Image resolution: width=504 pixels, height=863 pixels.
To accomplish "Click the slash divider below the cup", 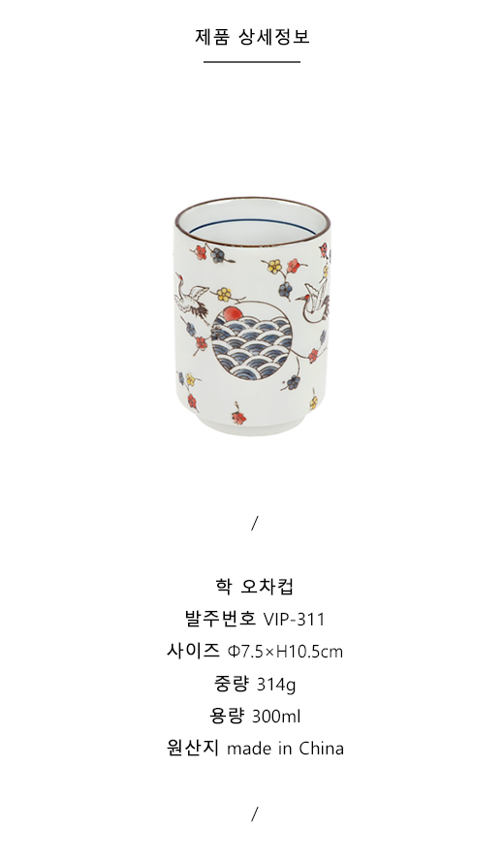I will click(x=254, y=524).
